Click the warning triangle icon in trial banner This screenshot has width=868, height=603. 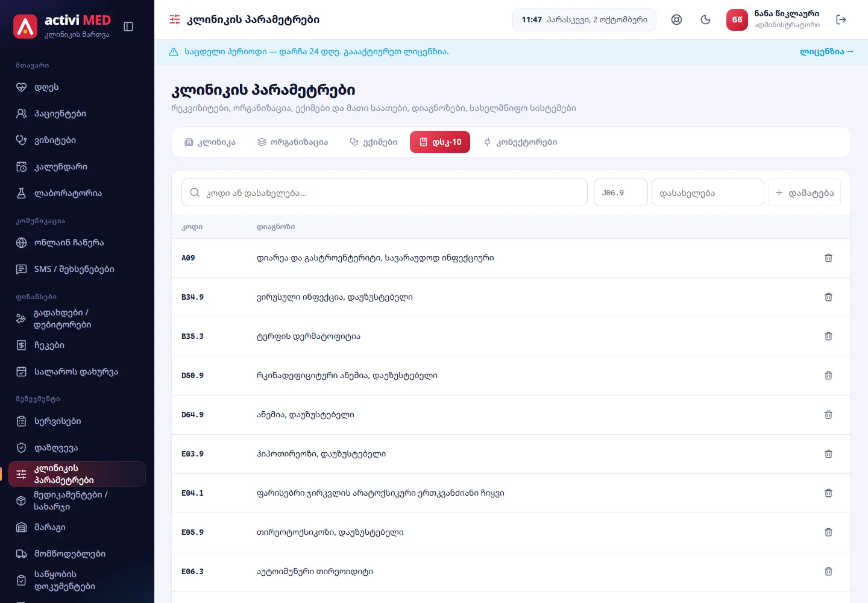point(174,52)
